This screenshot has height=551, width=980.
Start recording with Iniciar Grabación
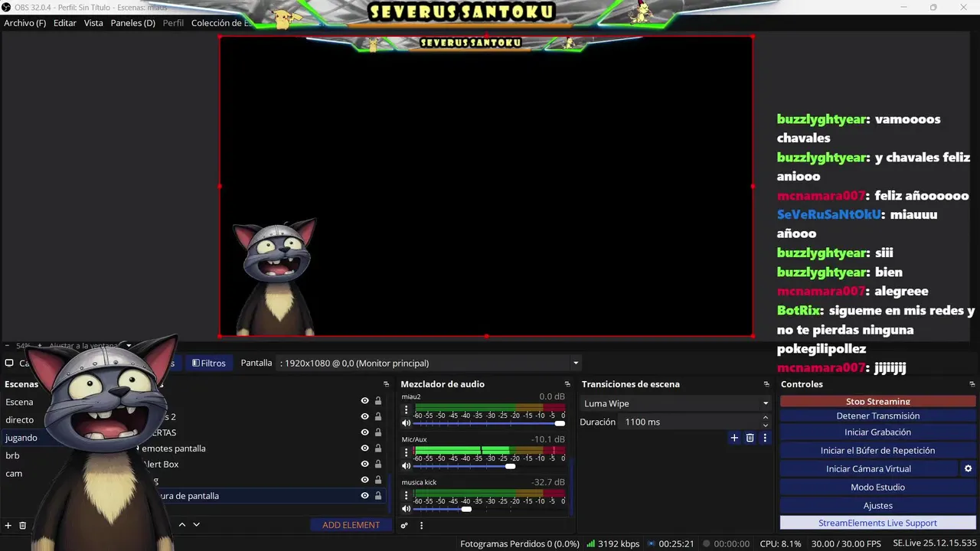878,432
